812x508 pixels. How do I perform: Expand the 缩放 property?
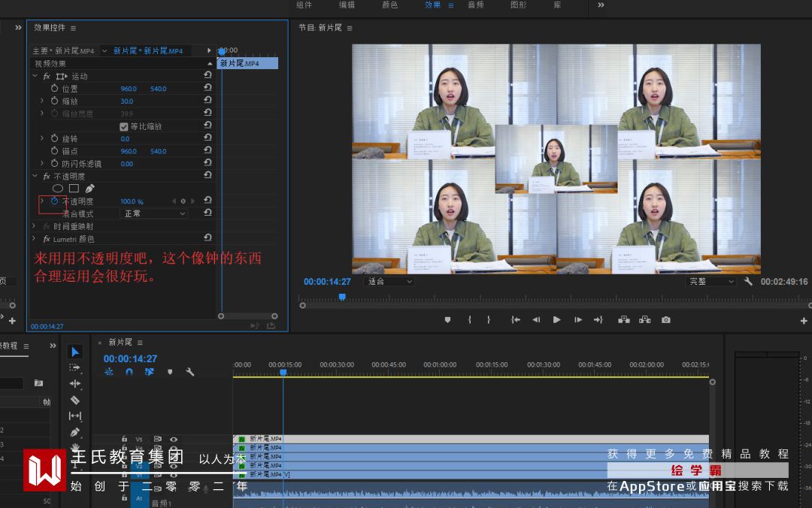[x=42, y=101]
